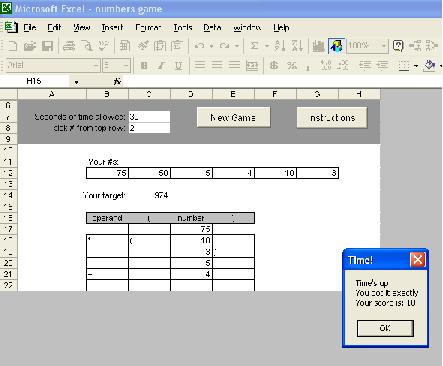This screenshot has width=443, height=366.
Task: Run the Spelling check icon
Action: click(104, 46)
